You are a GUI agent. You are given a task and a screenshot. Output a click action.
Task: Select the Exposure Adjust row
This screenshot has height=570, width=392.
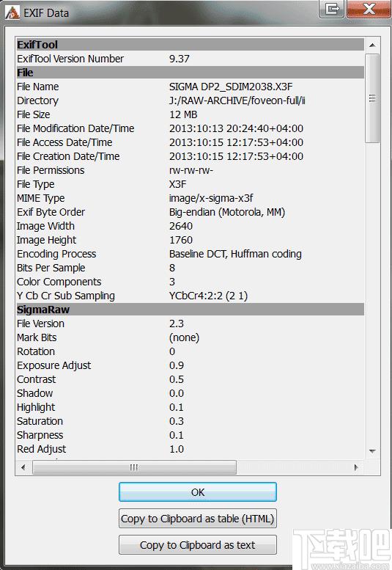coord(191,365)
